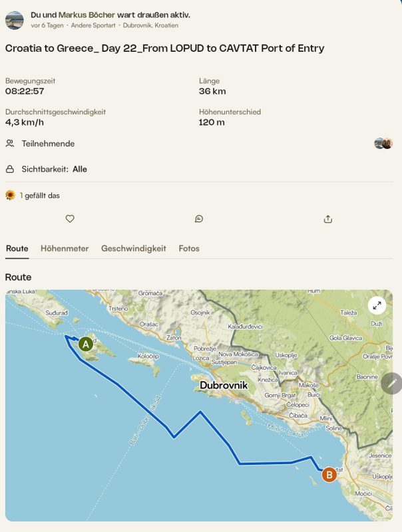402x532 pixels.
Task: Click the user profile photo thumbnail
Action: [15, 21]
